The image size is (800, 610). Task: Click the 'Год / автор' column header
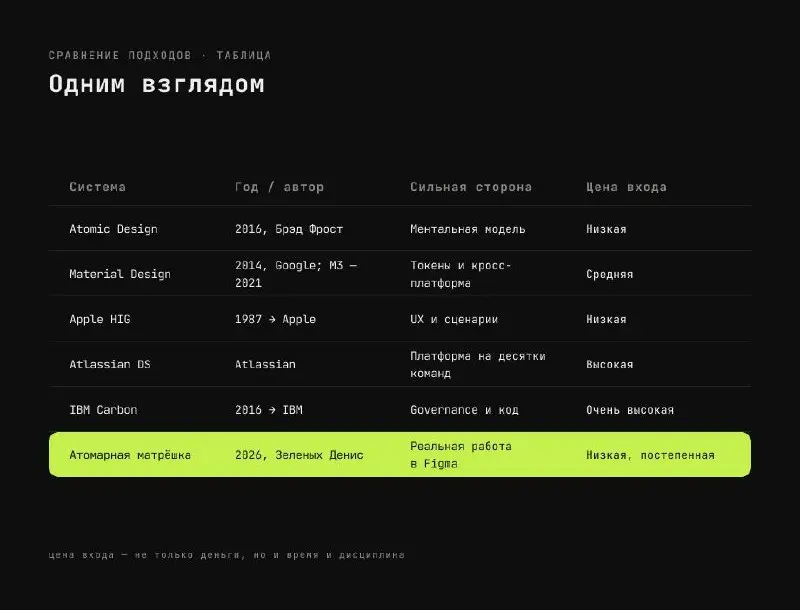[279, 187]
